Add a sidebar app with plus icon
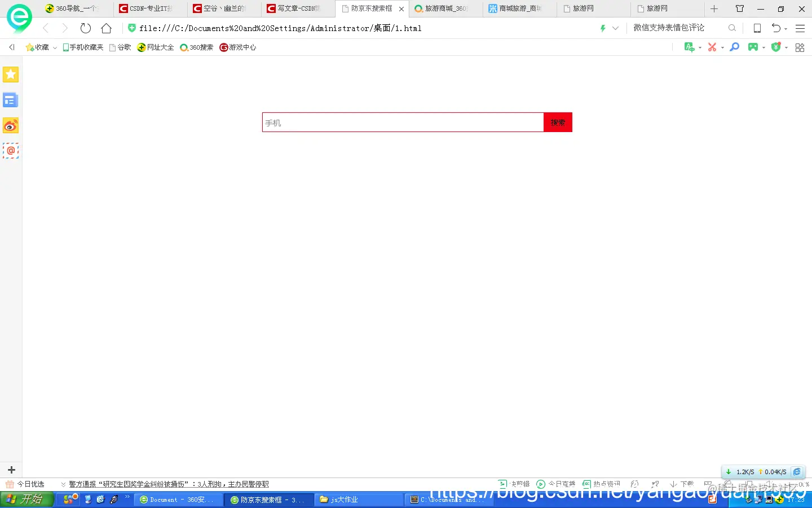 pyautogui.click(x=11, y=470)
